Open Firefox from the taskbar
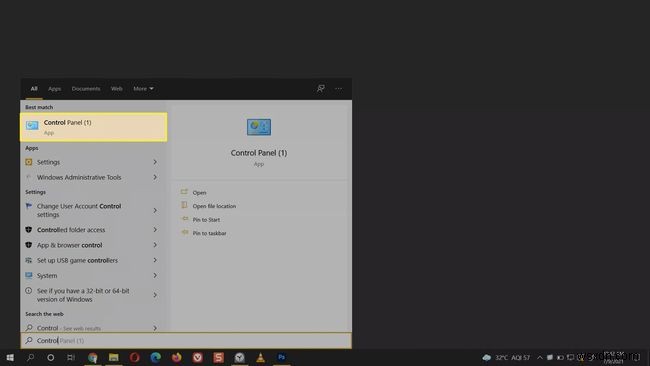The height and width of the screenshot is (366, 650). [177, 357]
